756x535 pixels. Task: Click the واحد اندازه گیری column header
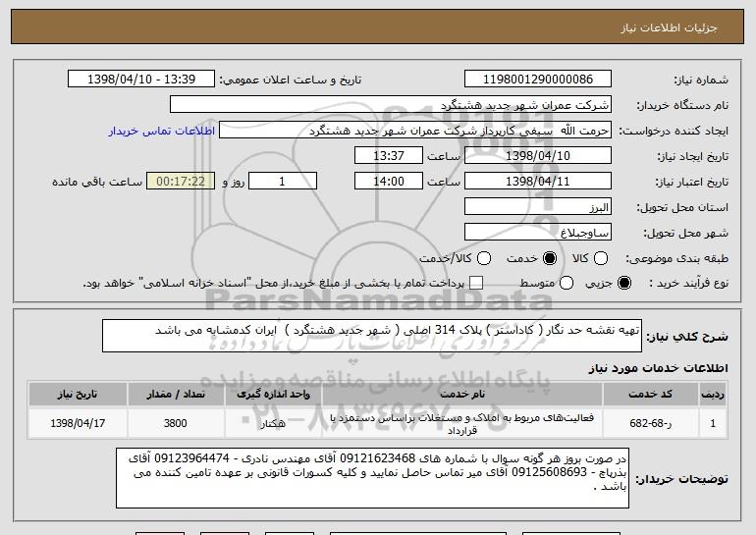pos(273,395)
